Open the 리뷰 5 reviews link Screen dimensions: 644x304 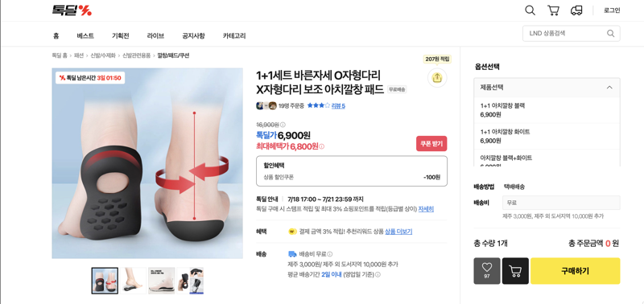338,106
